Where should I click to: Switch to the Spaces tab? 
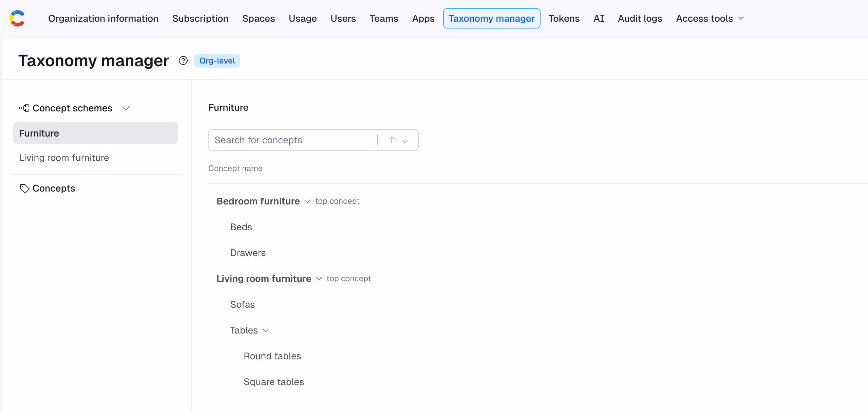pyautogui.click(x=259, y=18)
